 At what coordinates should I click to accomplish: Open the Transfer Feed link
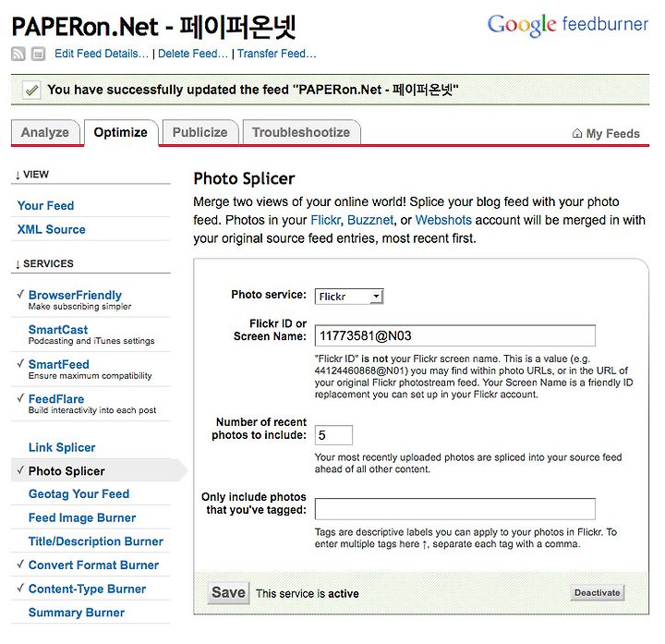pyautogui.click(x=276, y=54)
